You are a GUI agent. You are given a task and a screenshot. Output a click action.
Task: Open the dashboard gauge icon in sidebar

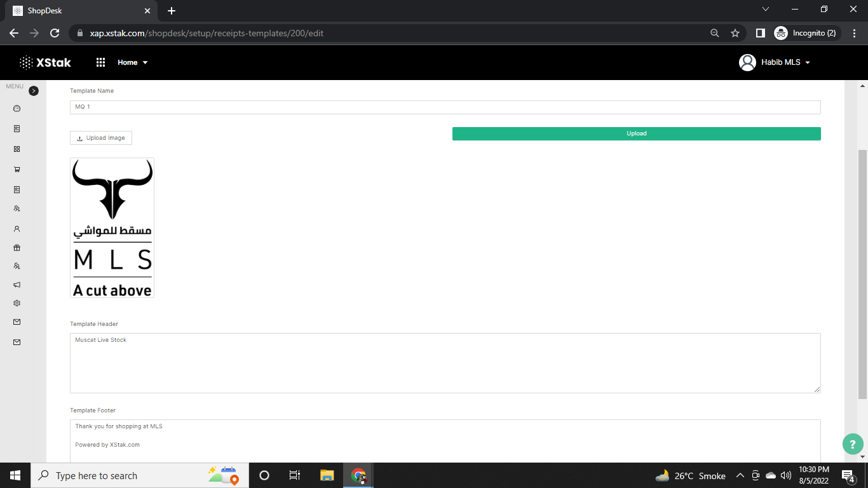[17, 109]
